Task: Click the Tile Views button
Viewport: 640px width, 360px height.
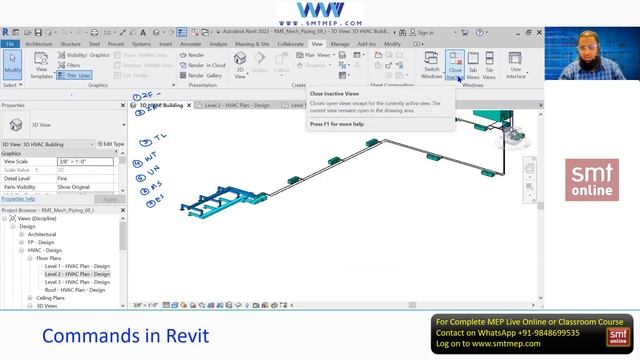Action: coord(489,65)
